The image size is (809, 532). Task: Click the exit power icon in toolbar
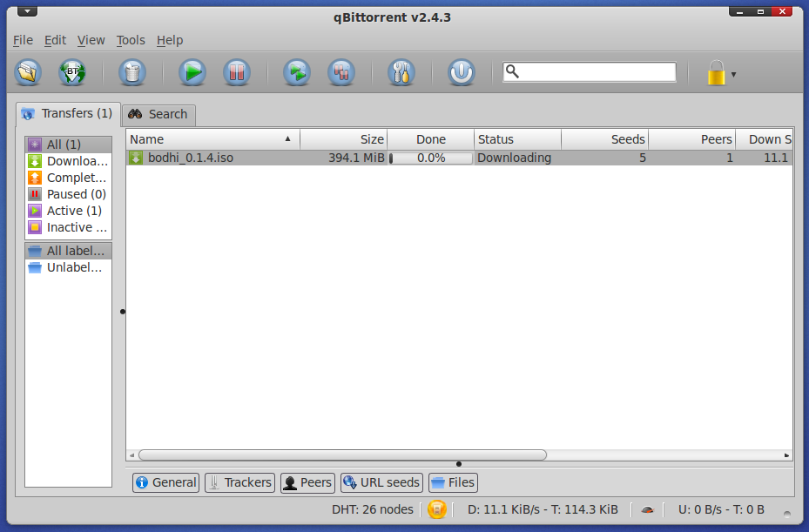[x=462, y=72]
